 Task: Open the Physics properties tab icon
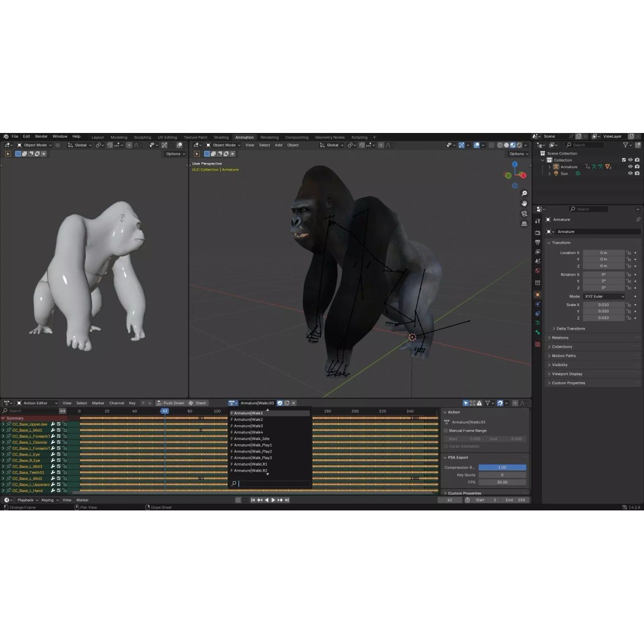coord(538,304)
